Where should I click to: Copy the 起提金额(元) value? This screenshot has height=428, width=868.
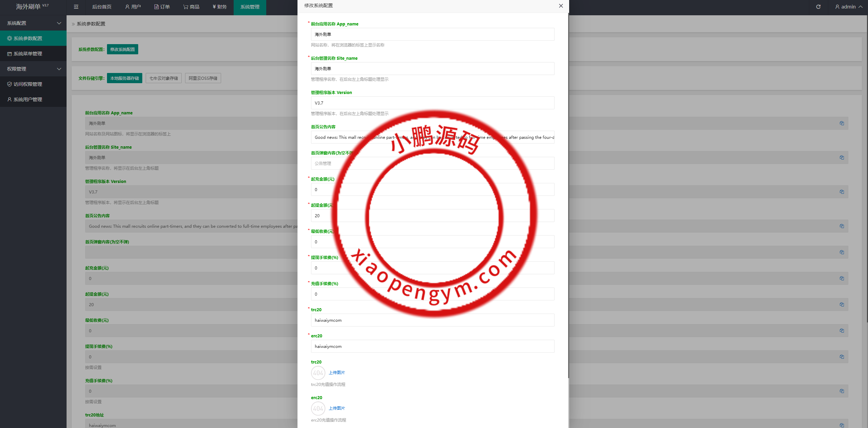pos(842,304)
